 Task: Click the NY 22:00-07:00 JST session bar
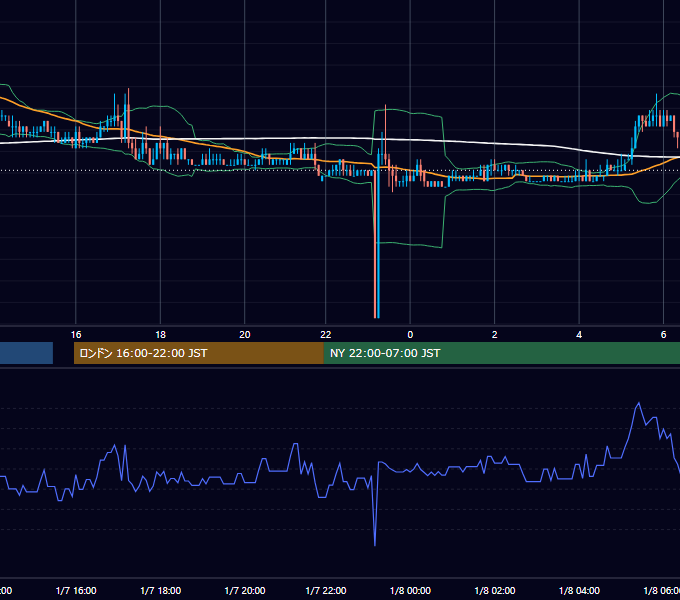pos(502,353)
